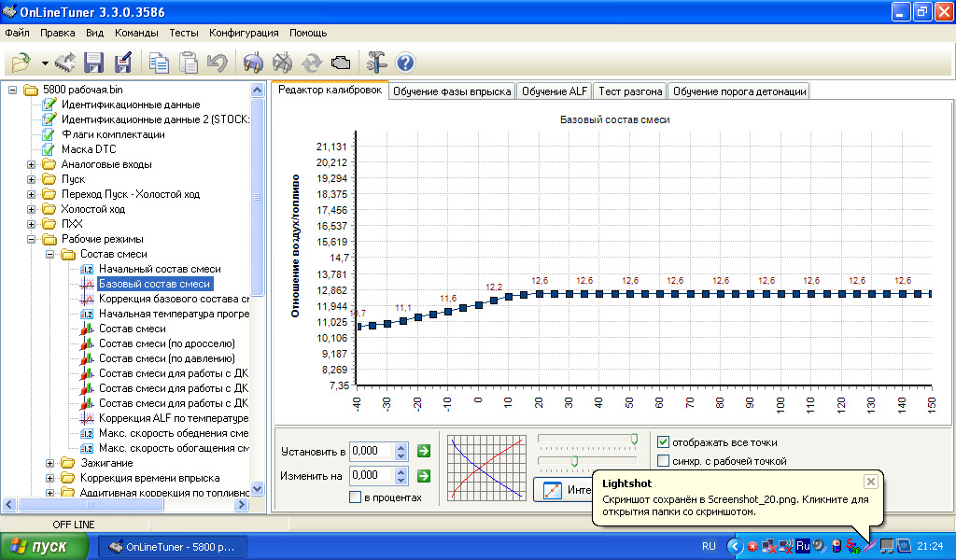Tick the 'в процентах' checkbox
The image size is (956, 560).
pos(355,497)
